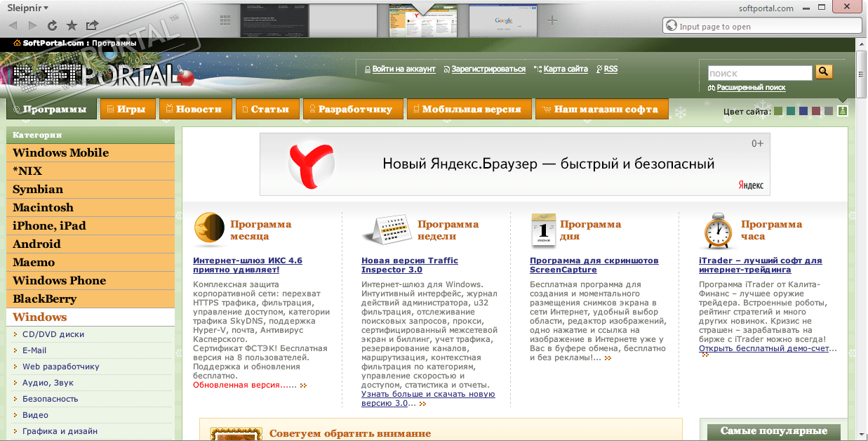Pick the olive green site color swatch
This screenshot has height=441, width=868.
pyautogui.click(x=778, y=111)
